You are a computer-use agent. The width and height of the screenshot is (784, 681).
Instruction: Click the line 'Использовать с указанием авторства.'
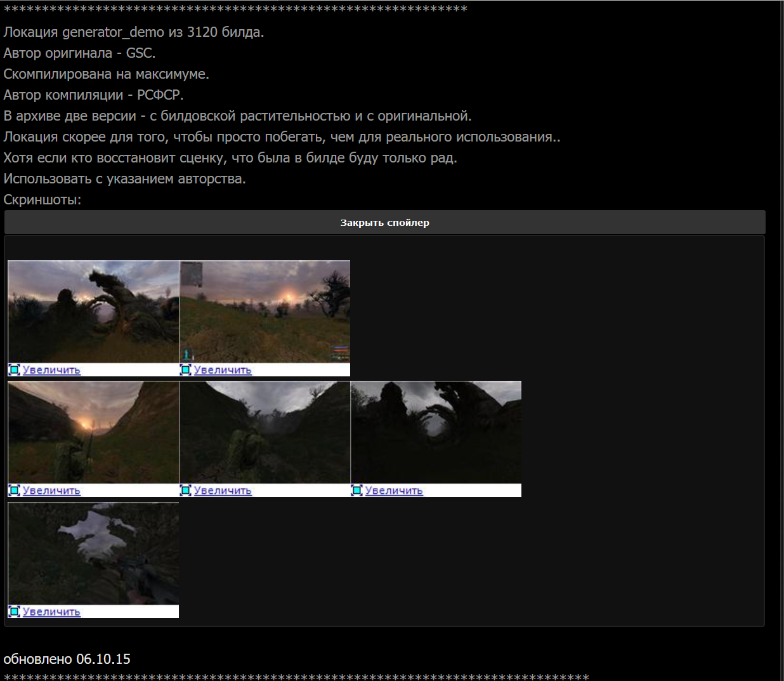[x=124, y=179]
